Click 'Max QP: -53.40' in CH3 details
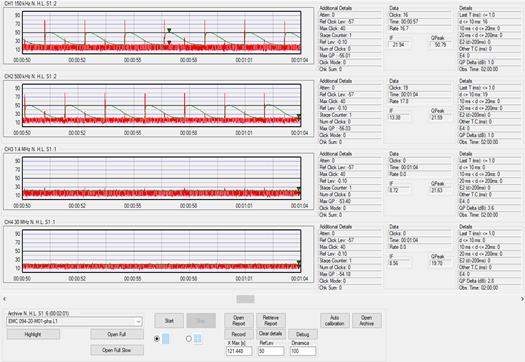The image size is (525, 362). coord(335,201)
